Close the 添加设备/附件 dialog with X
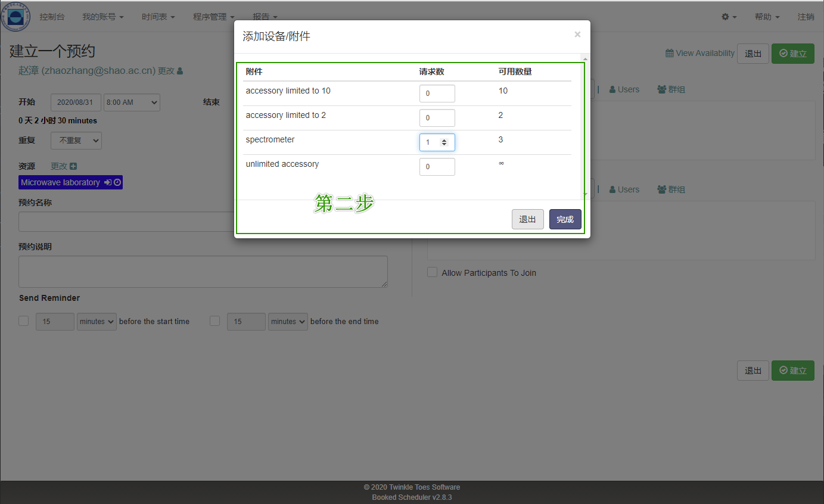Image resolution: width=824 pixels, height=504 pixels. [x=577, y=35]
